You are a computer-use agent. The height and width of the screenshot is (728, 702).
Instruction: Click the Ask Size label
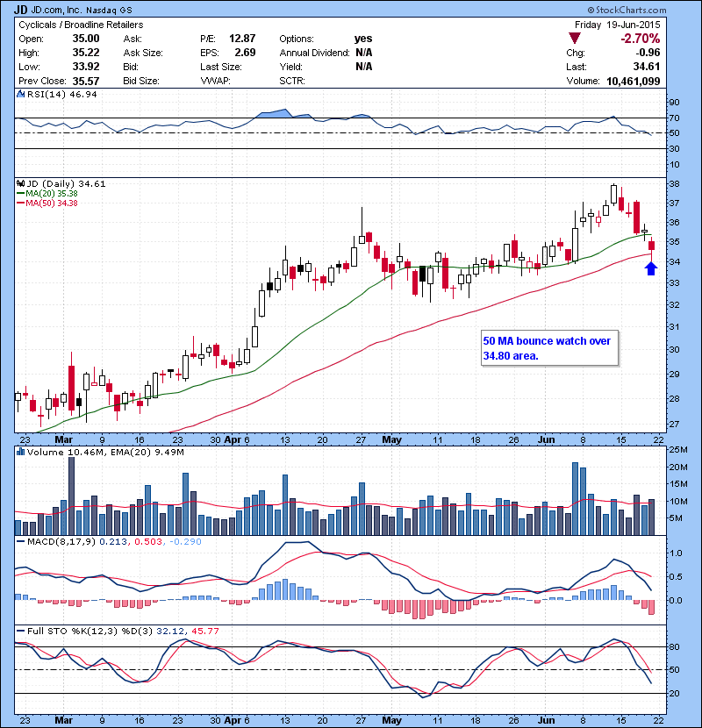click(x=143, y=53)
